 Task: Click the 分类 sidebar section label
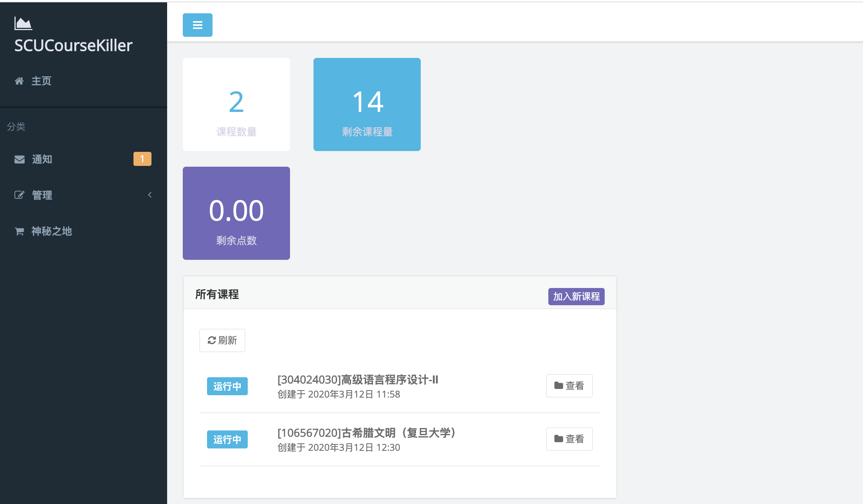[16, 126]
